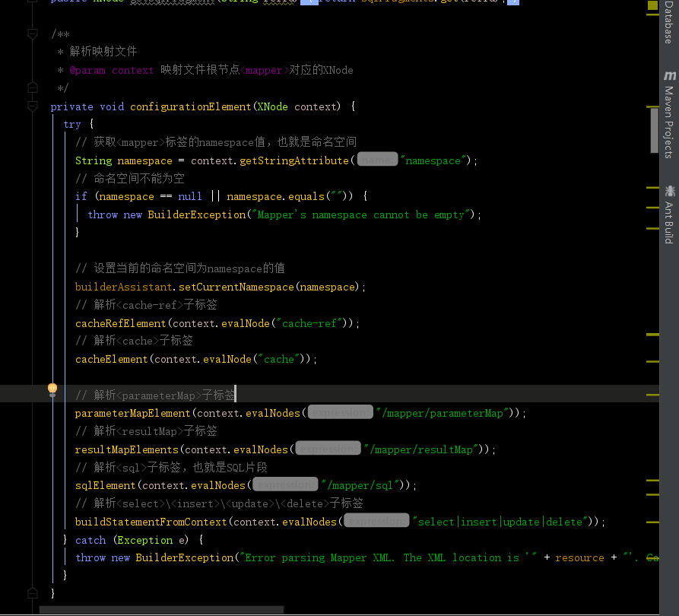Image resolution: width=679 pixels, height=616 pixels.
Task: Click fold marker beside the Javadoc end */
Action: (x=33, y=87)
